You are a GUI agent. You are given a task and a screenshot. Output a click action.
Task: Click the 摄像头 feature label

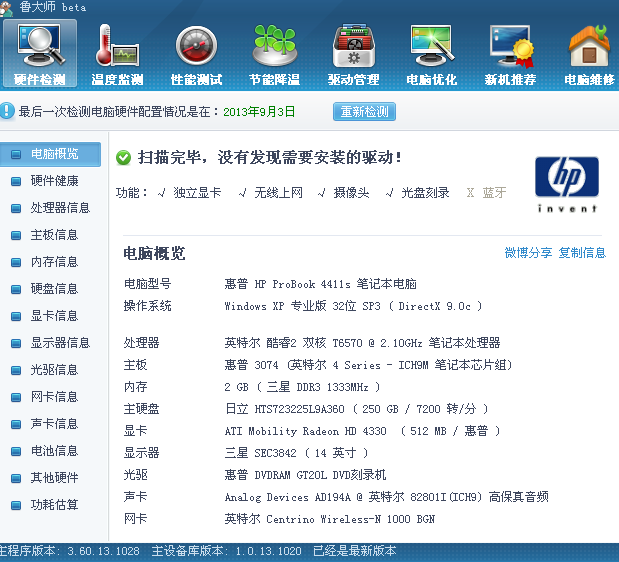point(351,193)
